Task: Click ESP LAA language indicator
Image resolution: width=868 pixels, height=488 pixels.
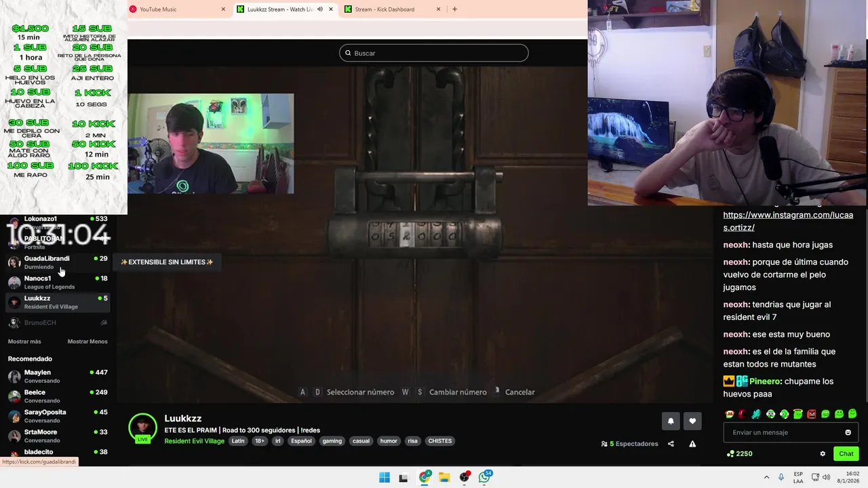Action: (799, 477)
